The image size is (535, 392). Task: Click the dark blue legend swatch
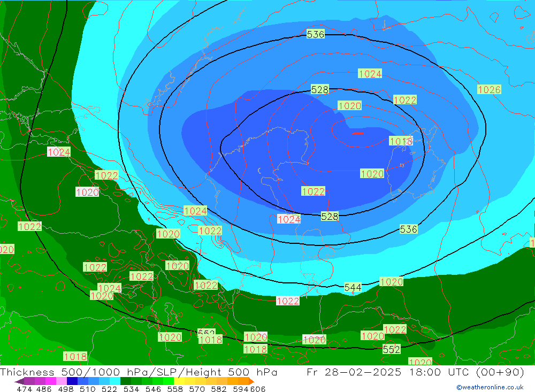(x=72, y=381)
